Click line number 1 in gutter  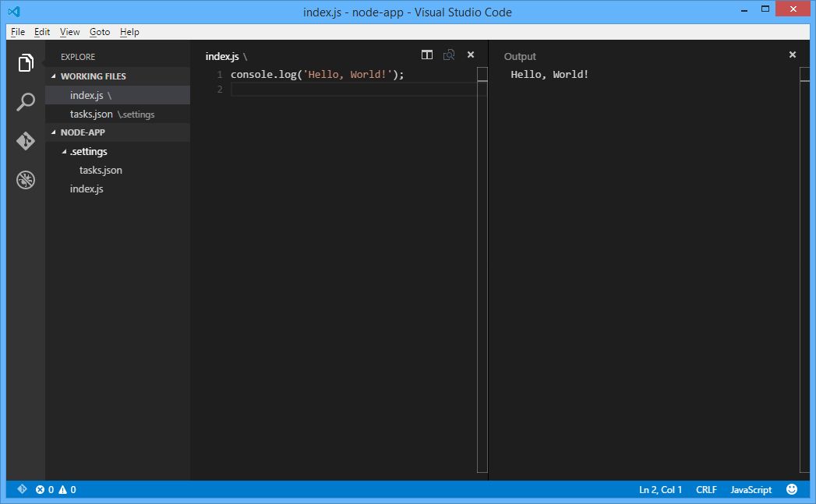point(220,74)
